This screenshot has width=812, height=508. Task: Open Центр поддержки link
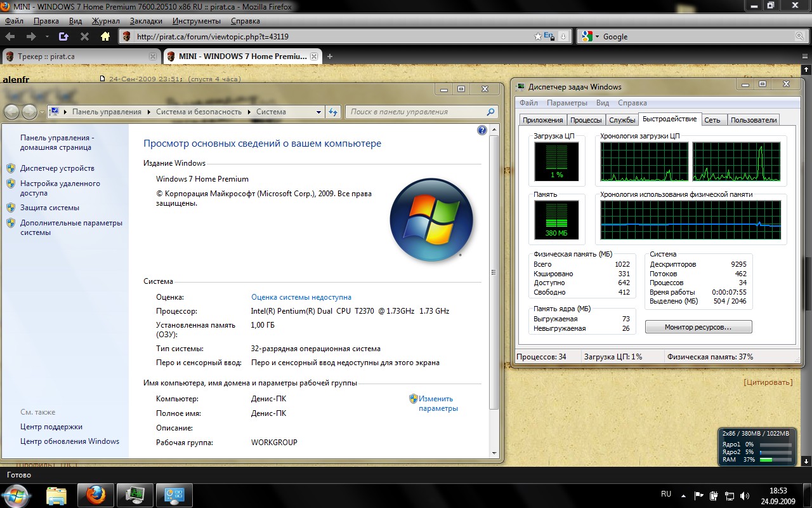51,427
